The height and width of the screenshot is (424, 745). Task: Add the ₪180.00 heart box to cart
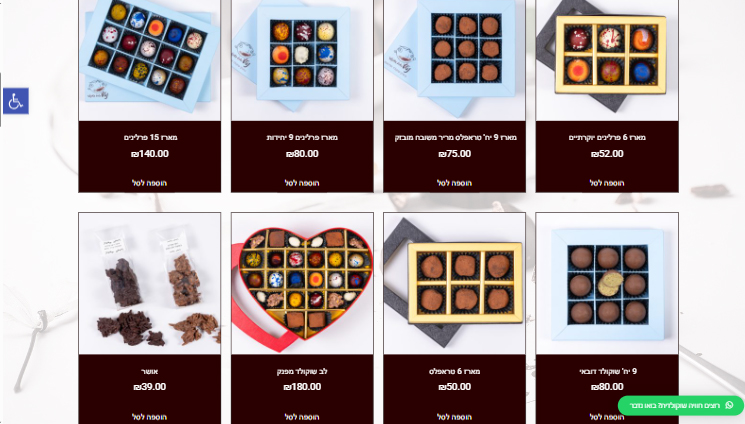(302, 417)
